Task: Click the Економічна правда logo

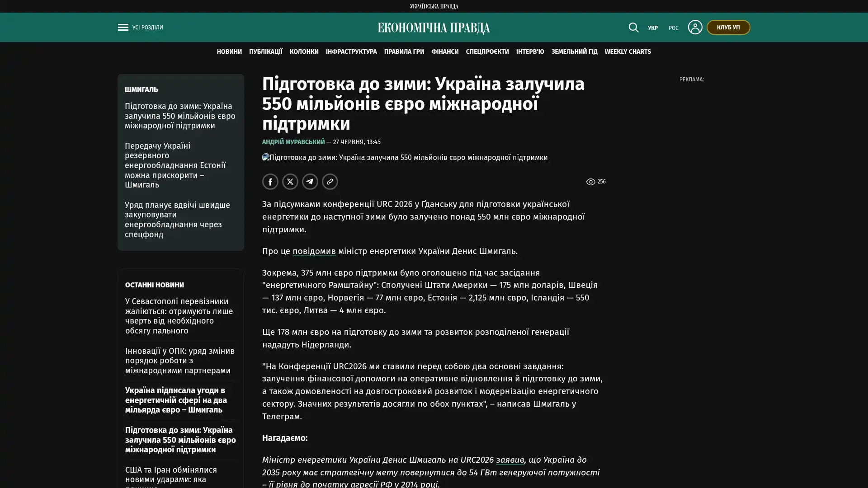Action: point(434,28)
